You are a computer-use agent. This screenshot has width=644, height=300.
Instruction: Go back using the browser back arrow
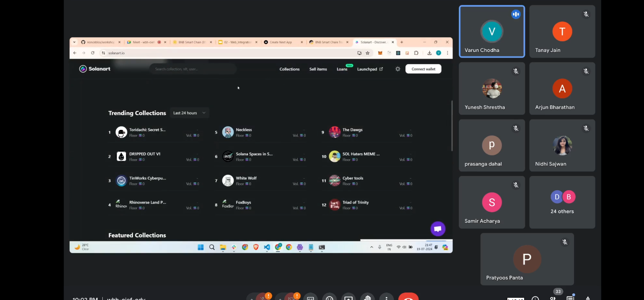tap(75, 53)
